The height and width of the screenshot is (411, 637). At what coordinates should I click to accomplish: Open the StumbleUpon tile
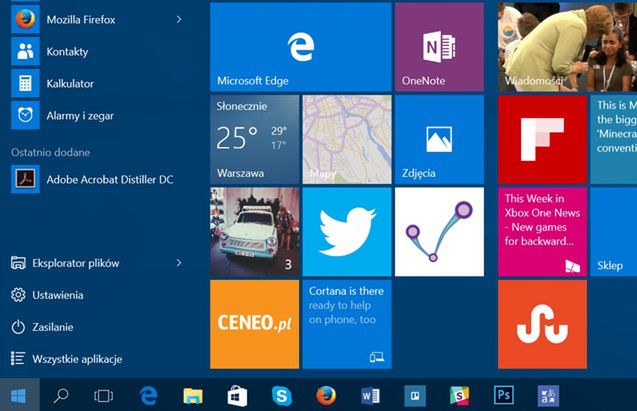point(542,324)
